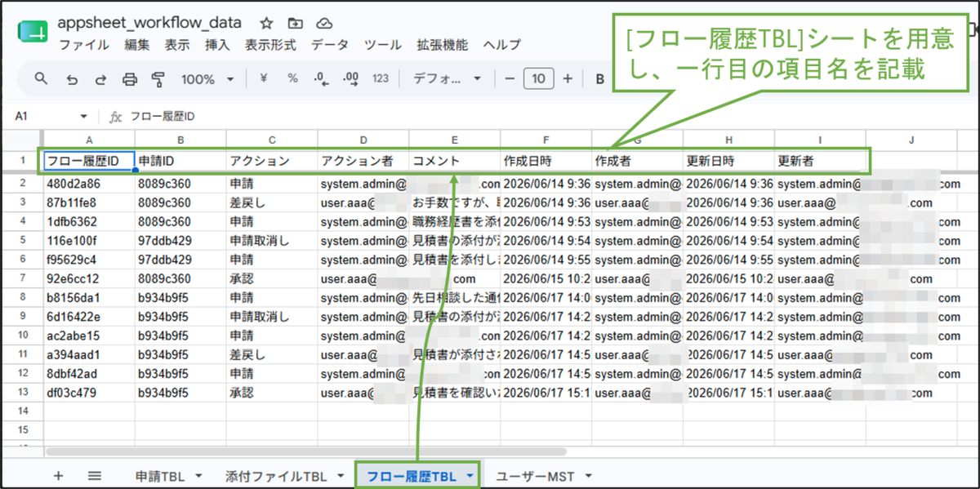Increase decimal places
Image resolution: width=980 pixels, height=489 pixels.
tap(351, 79)
